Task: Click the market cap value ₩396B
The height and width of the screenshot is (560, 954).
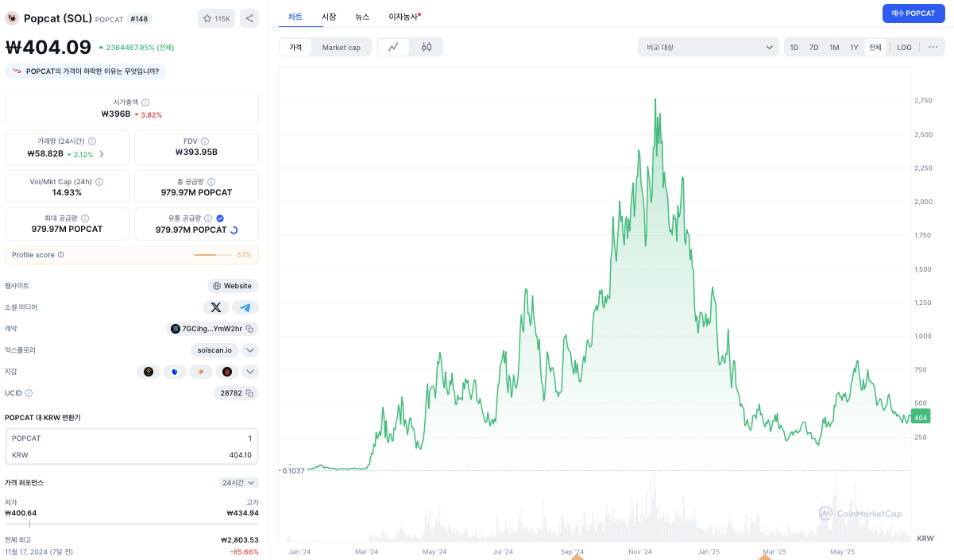Action: tap(116, 114)
